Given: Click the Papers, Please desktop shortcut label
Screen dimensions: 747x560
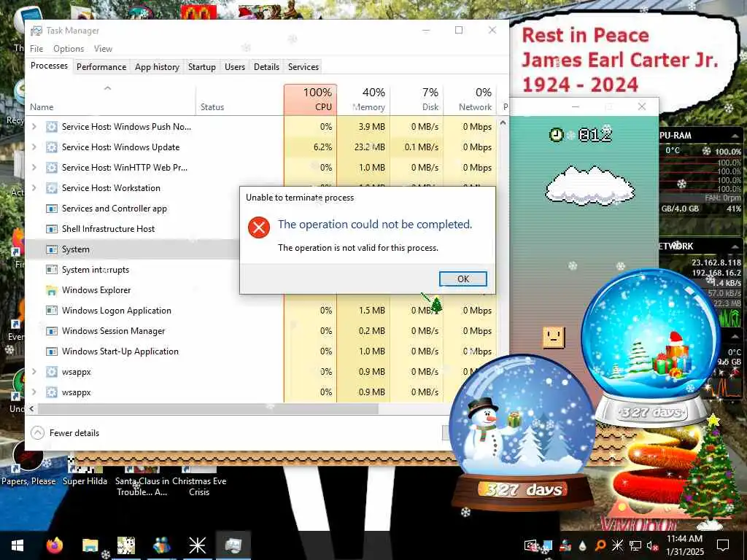Looking at the screenshot, I should (28, 481).
